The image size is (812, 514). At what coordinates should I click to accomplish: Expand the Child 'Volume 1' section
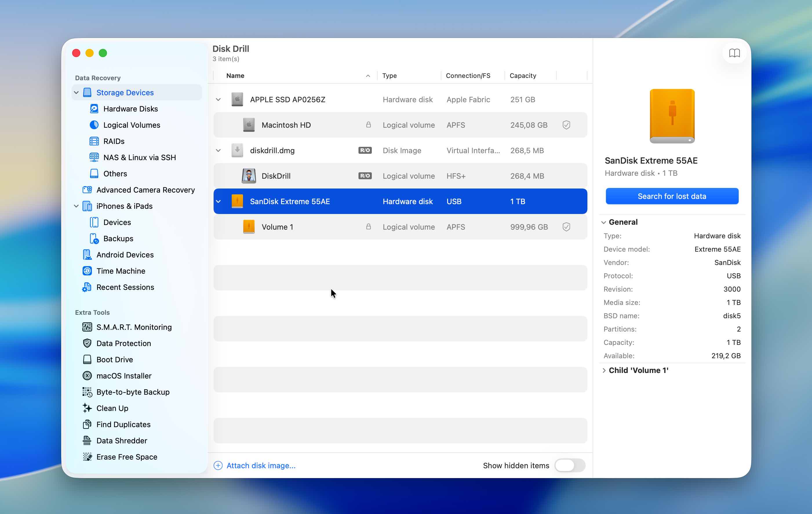(604, 370)
